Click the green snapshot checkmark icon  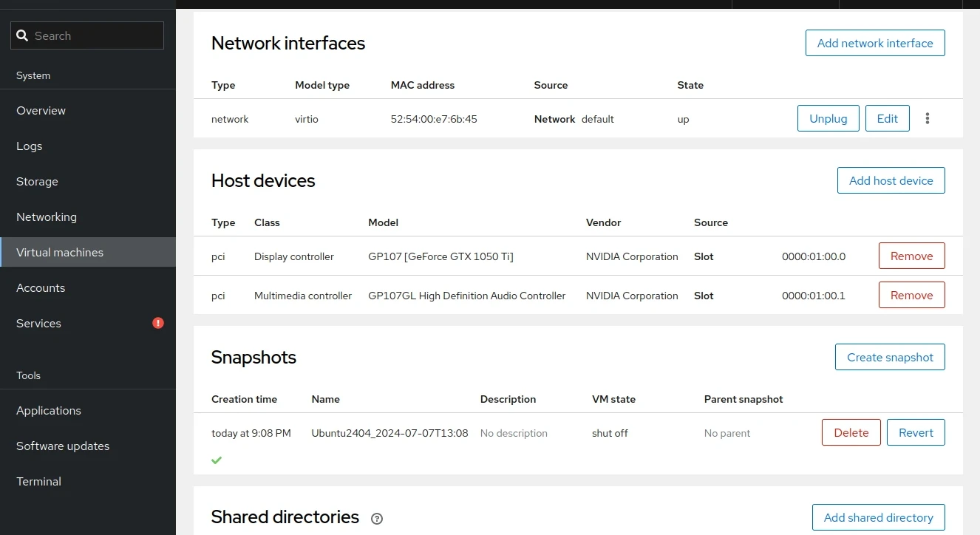coord(217,460)
